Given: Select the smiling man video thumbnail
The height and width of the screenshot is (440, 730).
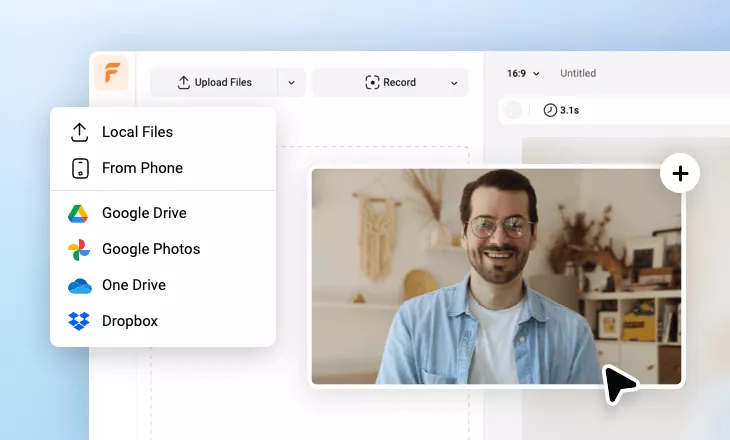Looking at the screenshot, I should click(x=496, y=277).
